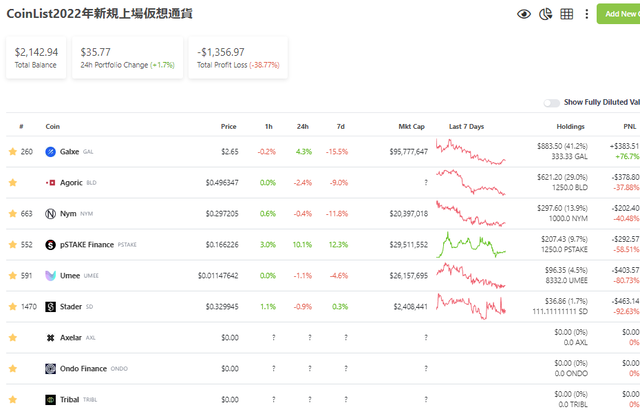Click the Galxe coin logo

pyautogui.click(x=50, y=152)
